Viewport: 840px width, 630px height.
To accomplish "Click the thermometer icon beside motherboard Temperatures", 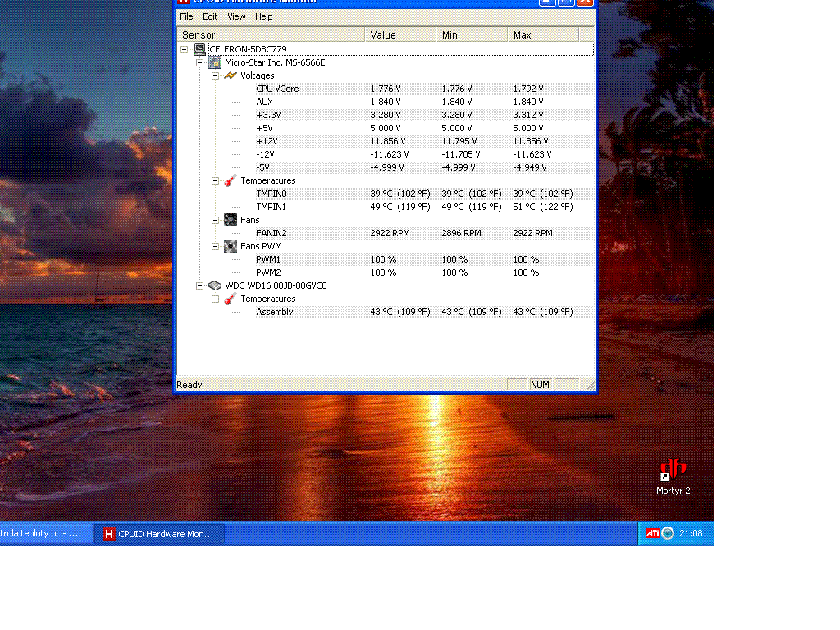I will click(x=231, y=180).
